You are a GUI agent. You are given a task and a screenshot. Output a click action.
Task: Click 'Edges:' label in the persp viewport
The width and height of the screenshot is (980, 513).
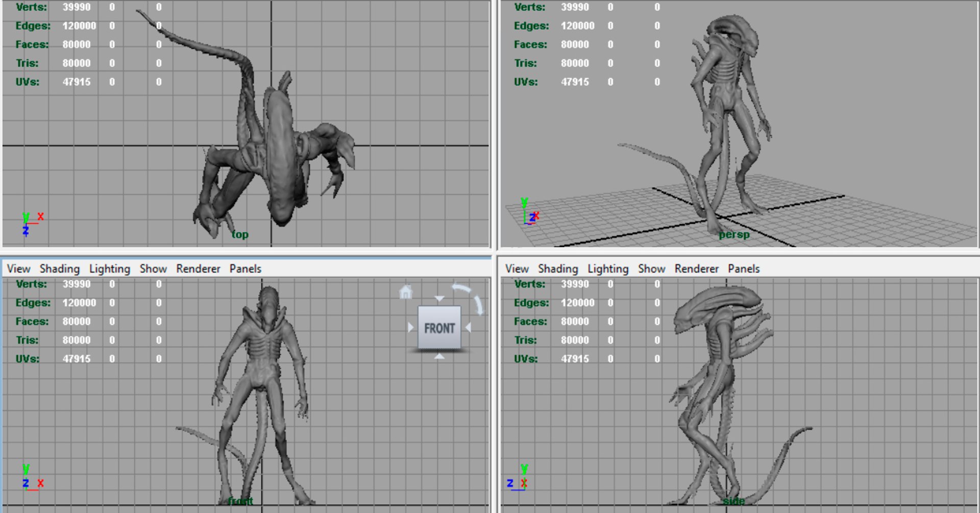[x=531, y=26]
